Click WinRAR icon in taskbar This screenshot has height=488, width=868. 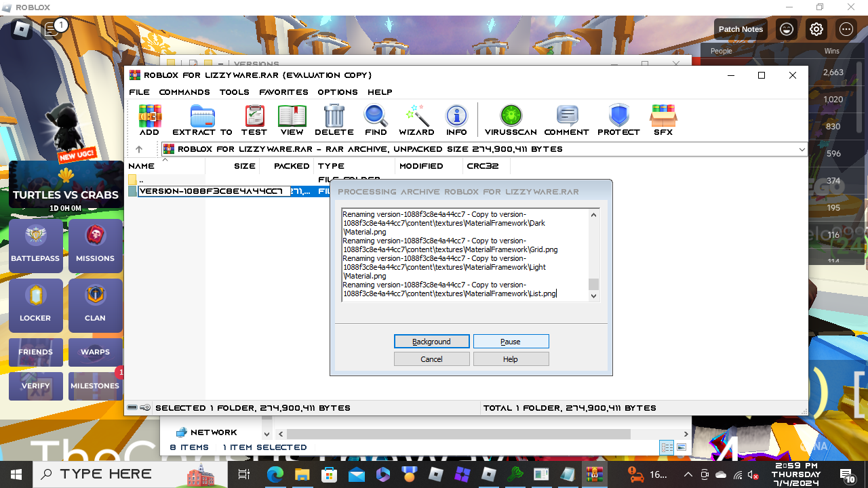(595, 474)
